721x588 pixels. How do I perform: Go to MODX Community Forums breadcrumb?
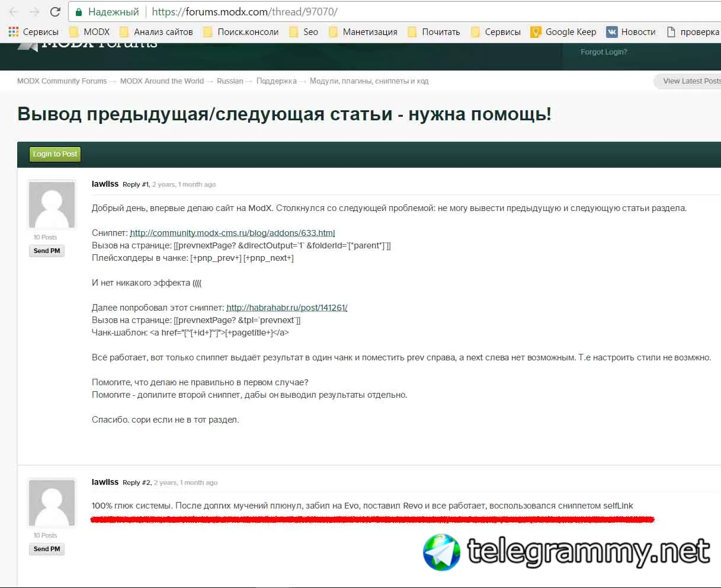point(62,81)
